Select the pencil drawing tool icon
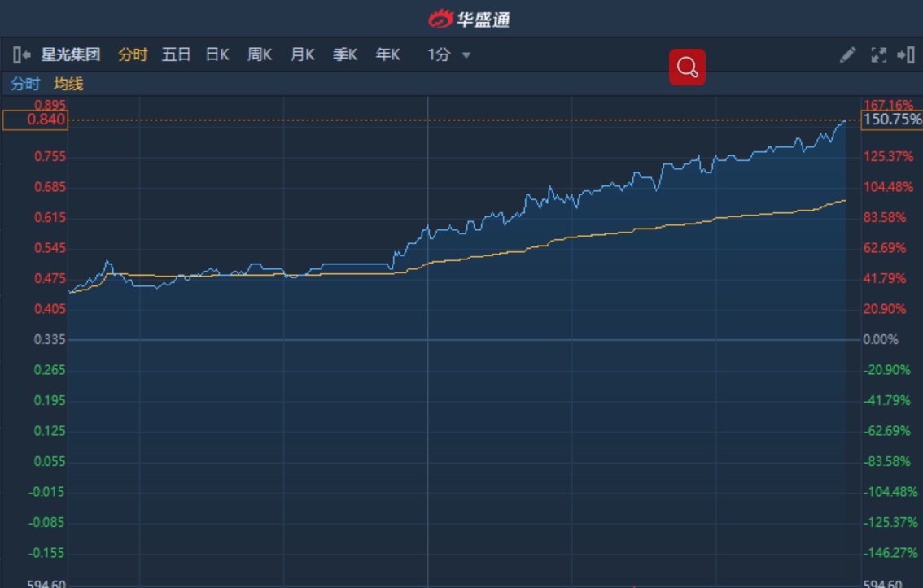 click(847, 55)
